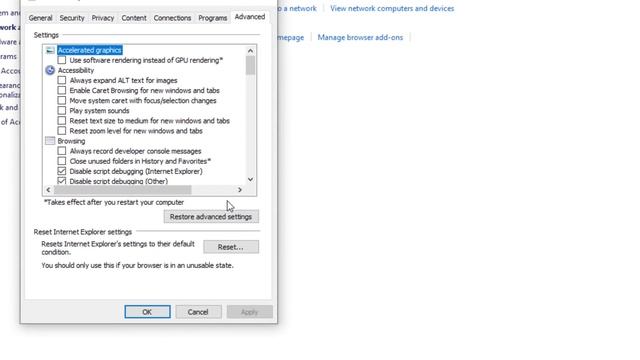This screenshot has height=360, width=640.
Task: Confirm the dialog with OK
Action: (x=147, y=312)
